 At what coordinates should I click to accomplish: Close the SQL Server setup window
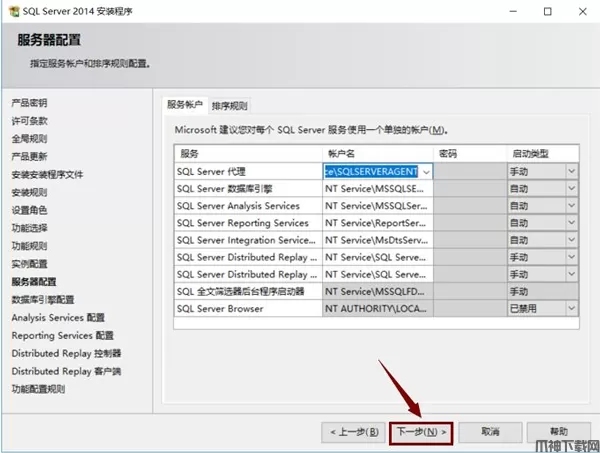583,11
